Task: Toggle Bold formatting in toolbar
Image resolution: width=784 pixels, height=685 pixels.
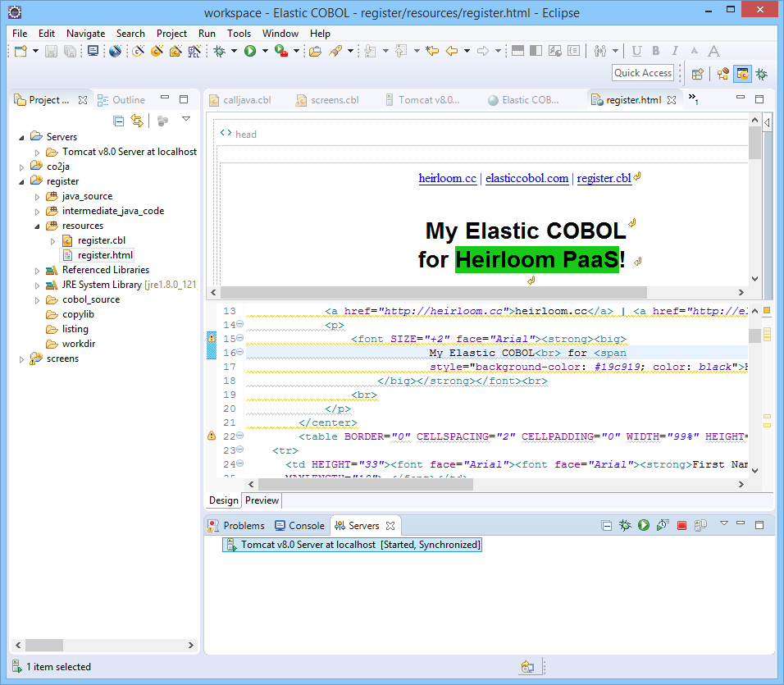Action: click(655, 51)
